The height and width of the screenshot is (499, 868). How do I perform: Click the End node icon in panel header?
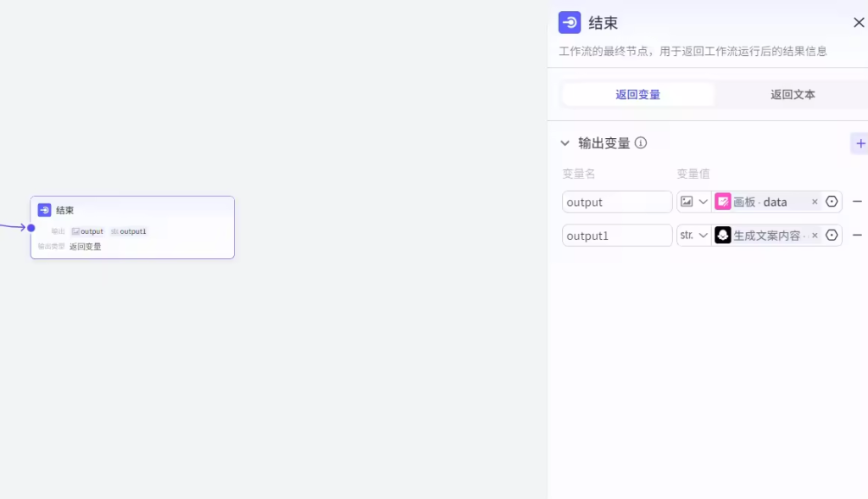pos(570,23)
